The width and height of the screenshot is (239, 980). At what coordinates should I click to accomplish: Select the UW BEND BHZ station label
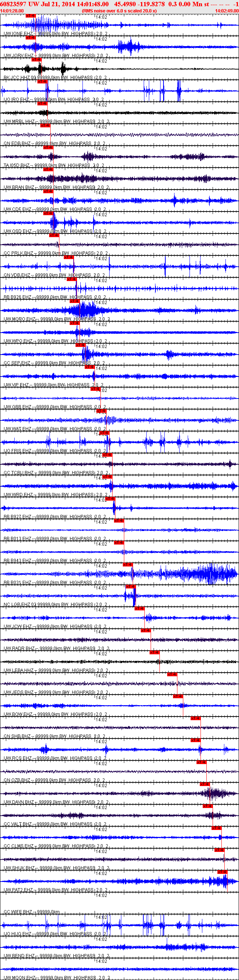pyautogui.click(x=19, y=955)
